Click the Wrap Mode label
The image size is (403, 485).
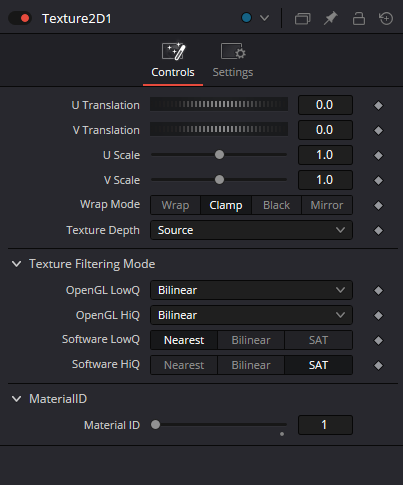coord(110,204)
